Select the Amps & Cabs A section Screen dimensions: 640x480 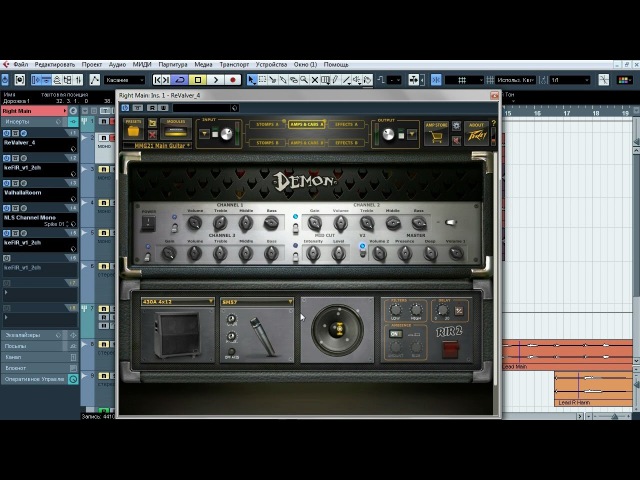(x=307, y=124)
